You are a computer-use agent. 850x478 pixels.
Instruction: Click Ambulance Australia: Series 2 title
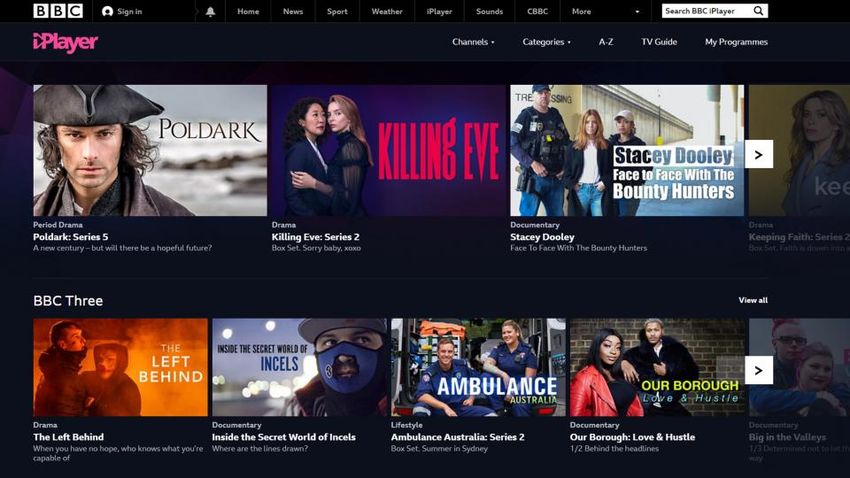tap(458, 437)
